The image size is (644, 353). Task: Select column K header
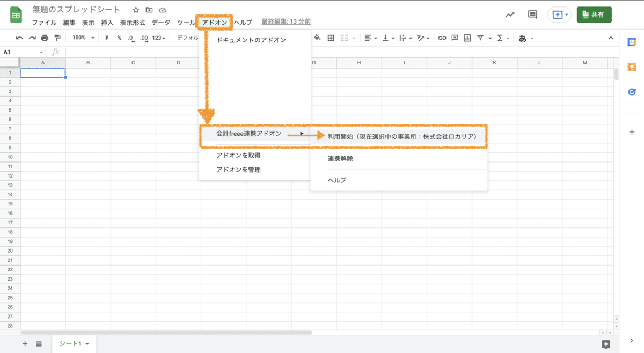pyautogui.click(x=494, y=63)
